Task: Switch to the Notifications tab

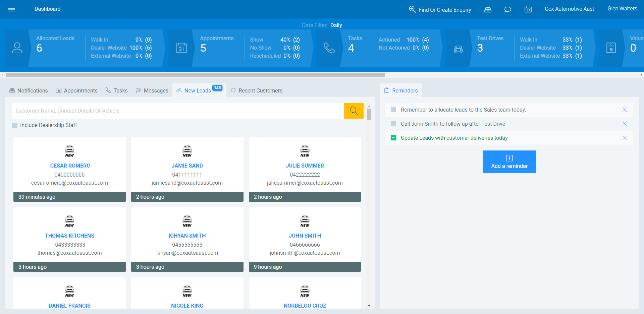Action: [x=29, y=90]
